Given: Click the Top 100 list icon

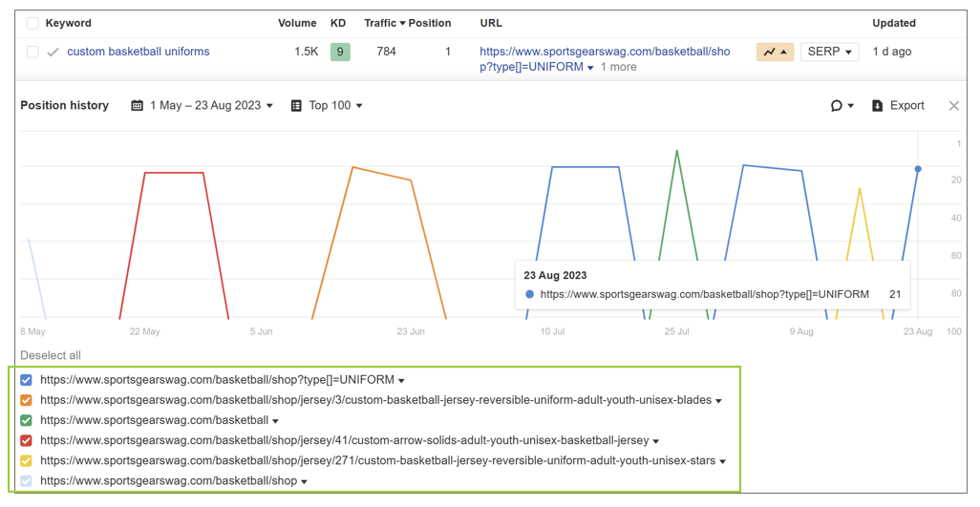Looking at the screenshot, I should click(296, 106).
